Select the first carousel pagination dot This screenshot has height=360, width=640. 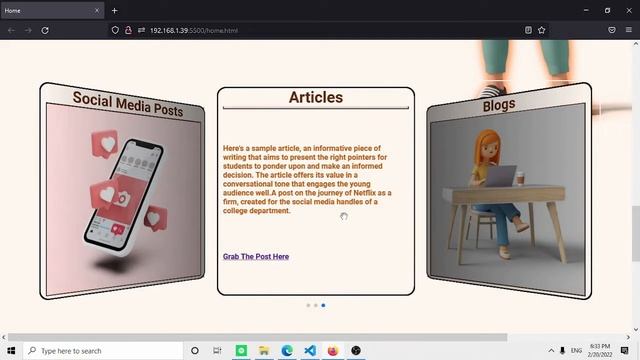[x=308, y=305]
